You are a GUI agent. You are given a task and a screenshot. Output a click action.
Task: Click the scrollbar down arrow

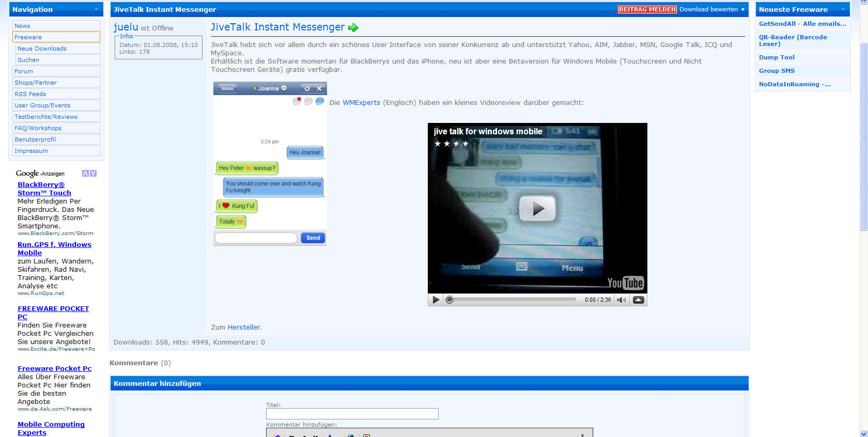863,433
